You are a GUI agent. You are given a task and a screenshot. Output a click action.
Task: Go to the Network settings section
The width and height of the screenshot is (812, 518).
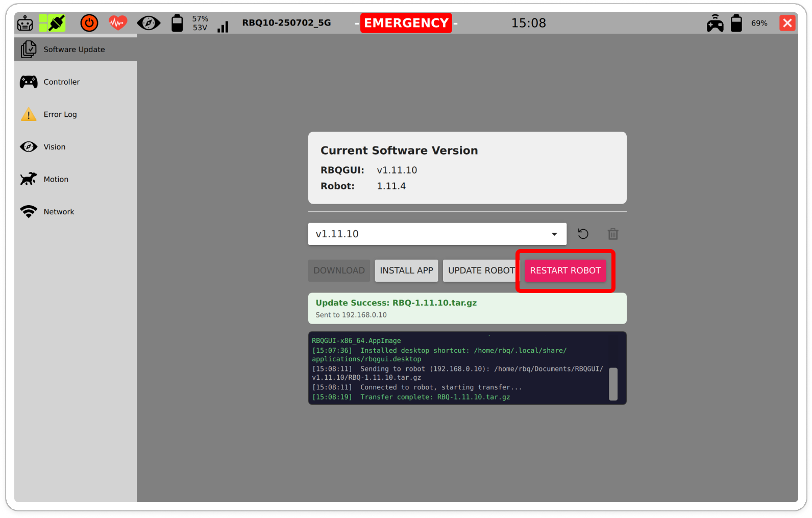click(59, 212)
